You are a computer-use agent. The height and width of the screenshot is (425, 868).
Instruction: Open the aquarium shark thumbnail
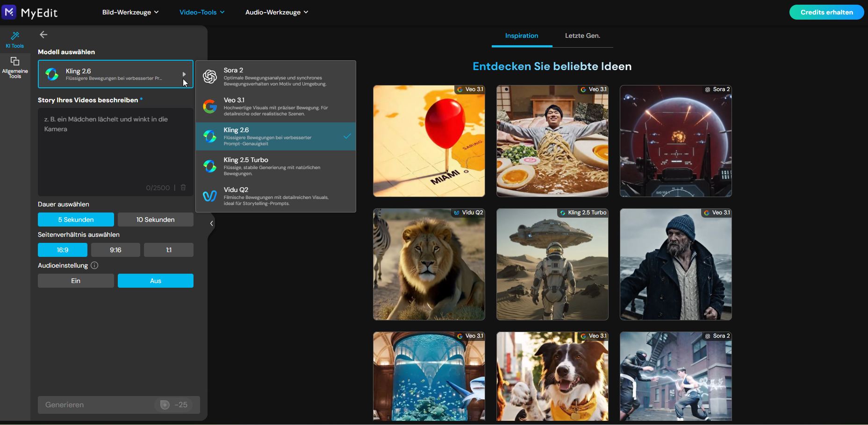(x=429, y=376)
